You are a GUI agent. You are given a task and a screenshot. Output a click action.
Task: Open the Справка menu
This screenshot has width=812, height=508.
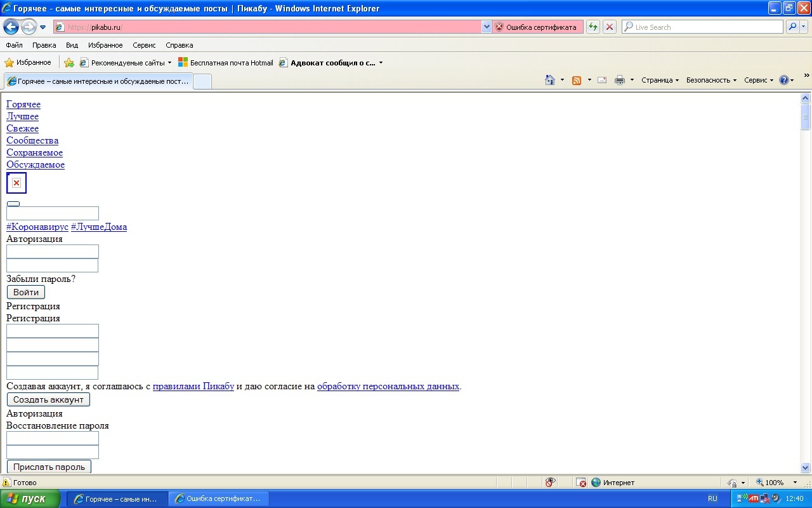[x=180, y=45]
